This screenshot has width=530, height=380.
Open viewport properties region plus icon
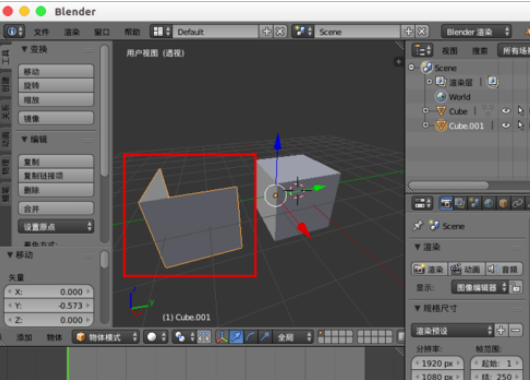point(398,62)
